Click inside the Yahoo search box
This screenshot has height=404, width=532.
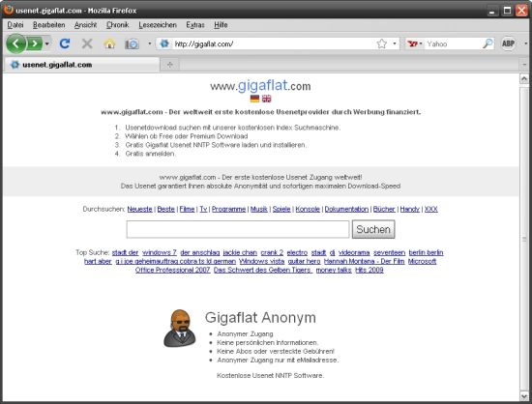[454, 43]
